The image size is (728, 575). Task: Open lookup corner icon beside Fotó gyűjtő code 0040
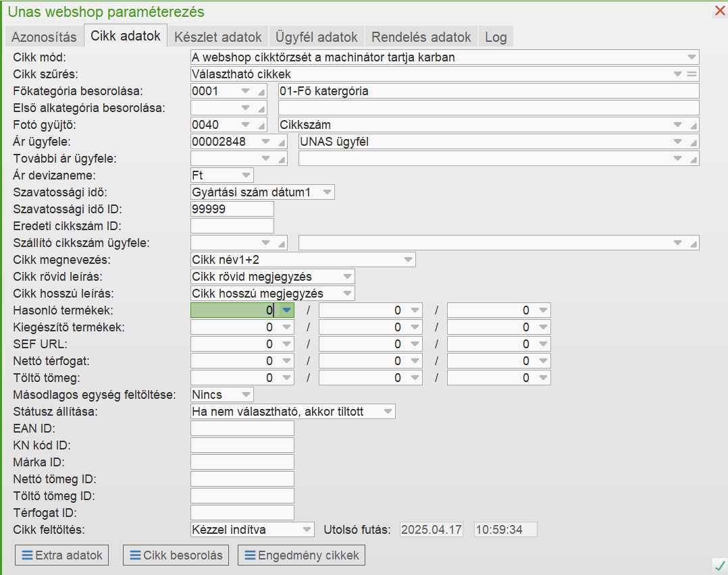(x=262, y=126)
